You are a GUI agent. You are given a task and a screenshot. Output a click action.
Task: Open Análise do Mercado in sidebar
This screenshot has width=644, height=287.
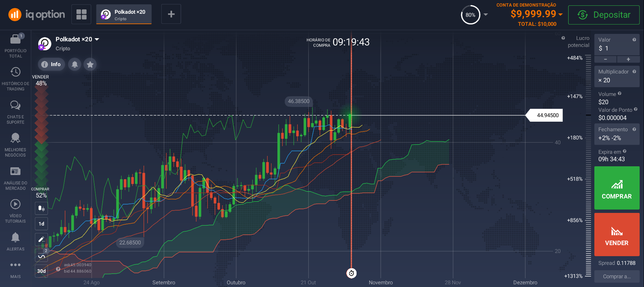click(15, 178)
